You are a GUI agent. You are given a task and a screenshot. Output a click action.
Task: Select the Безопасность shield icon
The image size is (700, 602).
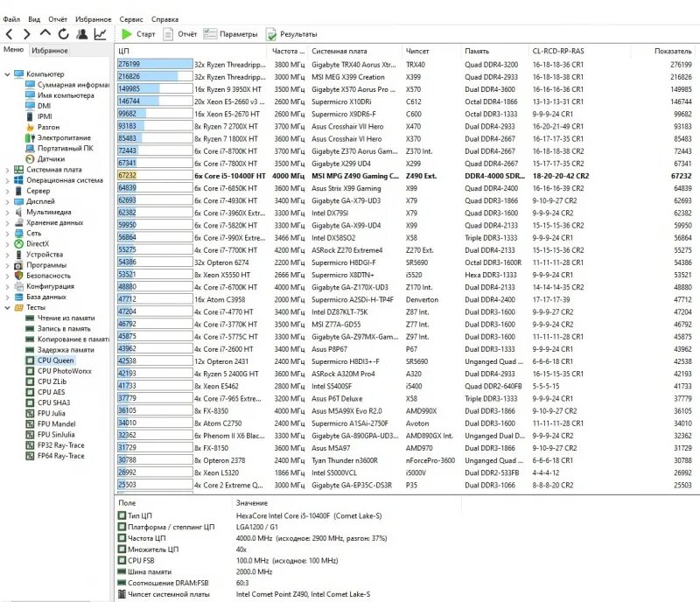18,276
